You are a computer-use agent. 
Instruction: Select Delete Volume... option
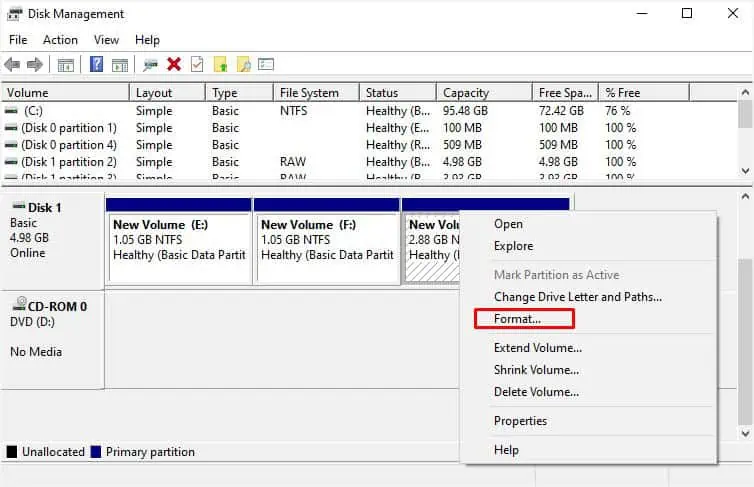(x=536, y=392)
